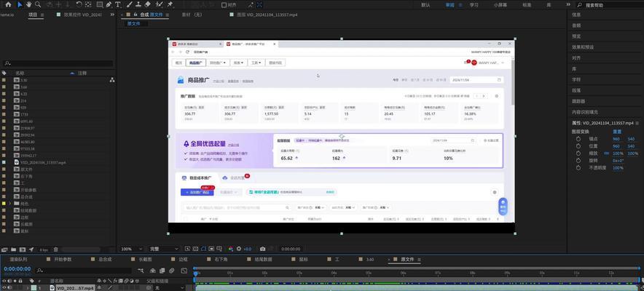This screenshot has height=291, width=644.
Task: Open the 渲染队列 timeline tab
Action: [18, 260]
